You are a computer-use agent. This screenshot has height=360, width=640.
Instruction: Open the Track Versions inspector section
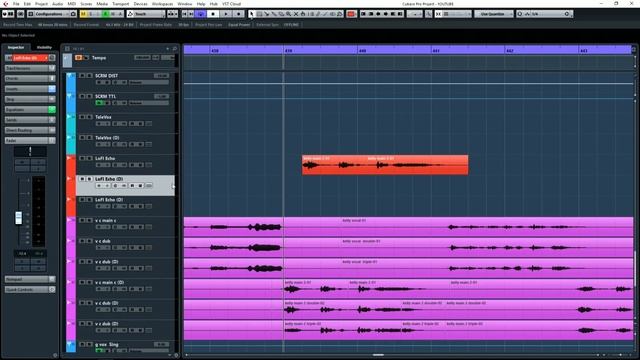tap(30, 68)
